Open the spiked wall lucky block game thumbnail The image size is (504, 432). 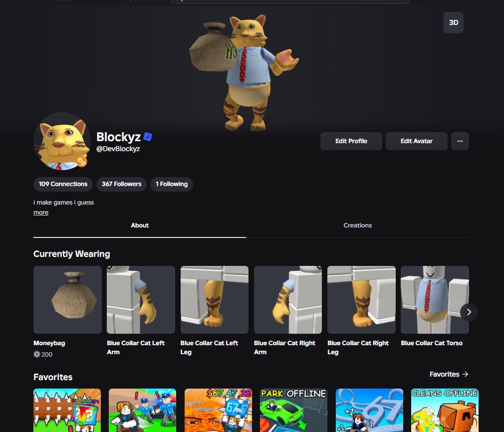point(67,411)
